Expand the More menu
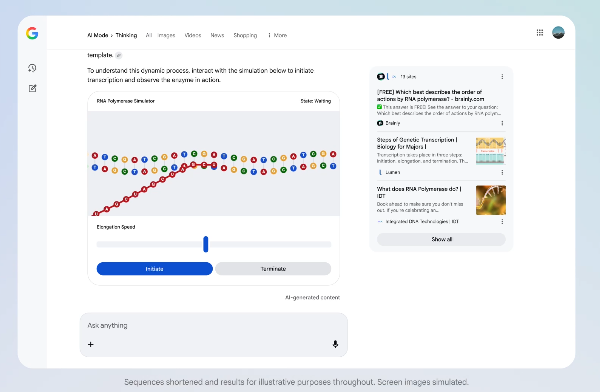The width and height of the screenshot is (600, 392). pyautogui.click(x=278, y=35)
